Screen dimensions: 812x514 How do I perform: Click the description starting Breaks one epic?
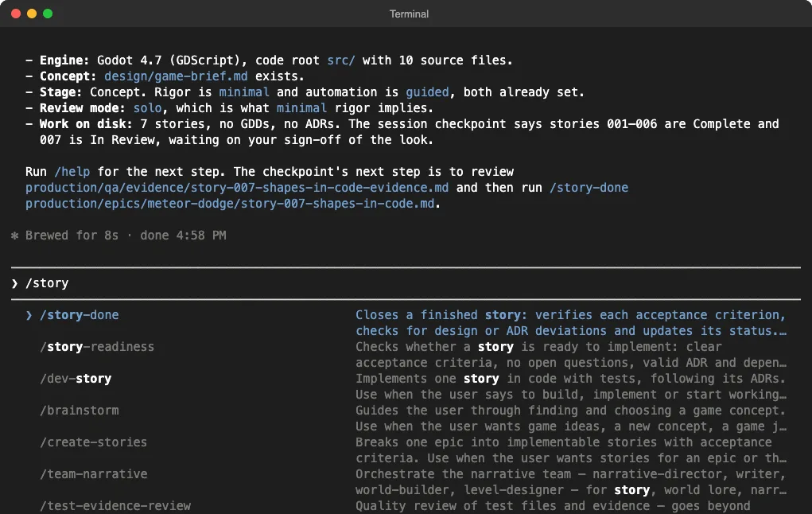[x=571, y=450]
